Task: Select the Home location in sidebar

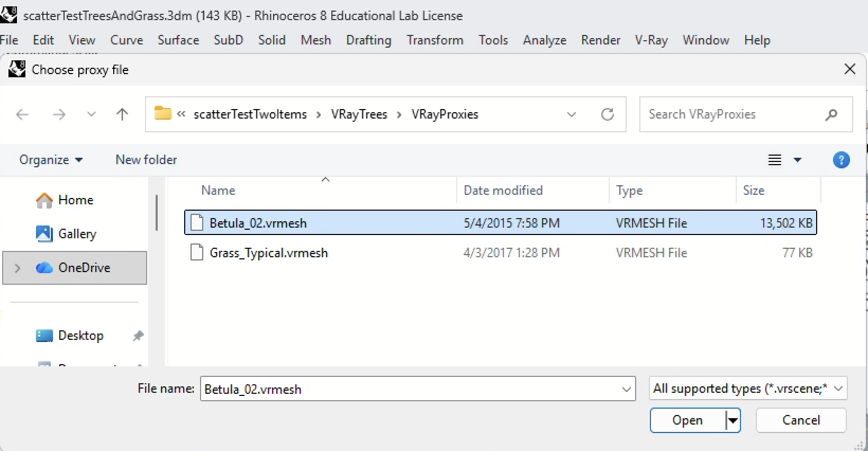Action: point(75,200)
